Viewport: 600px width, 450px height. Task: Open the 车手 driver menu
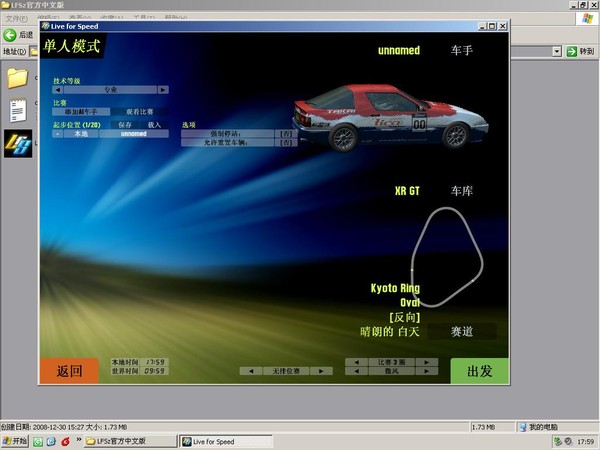462,50
